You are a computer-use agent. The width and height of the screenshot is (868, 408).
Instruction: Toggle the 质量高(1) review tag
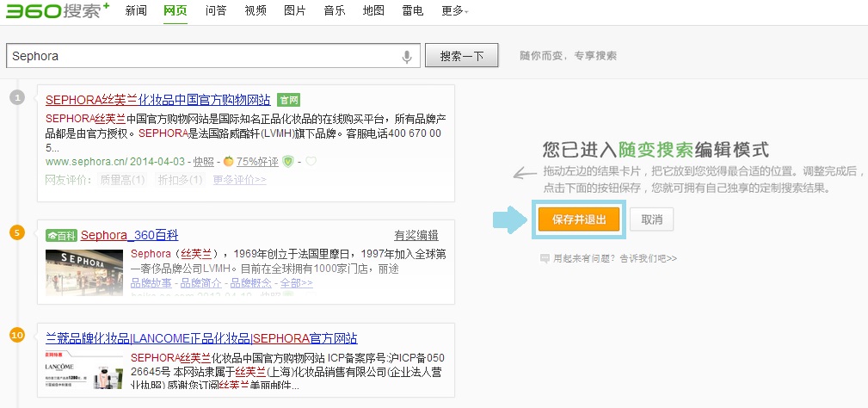point(122,180)
